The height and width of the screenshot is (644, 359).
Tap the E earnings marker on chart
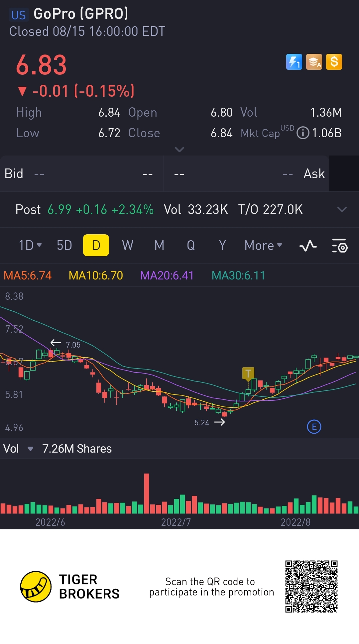tap(314, 427)
